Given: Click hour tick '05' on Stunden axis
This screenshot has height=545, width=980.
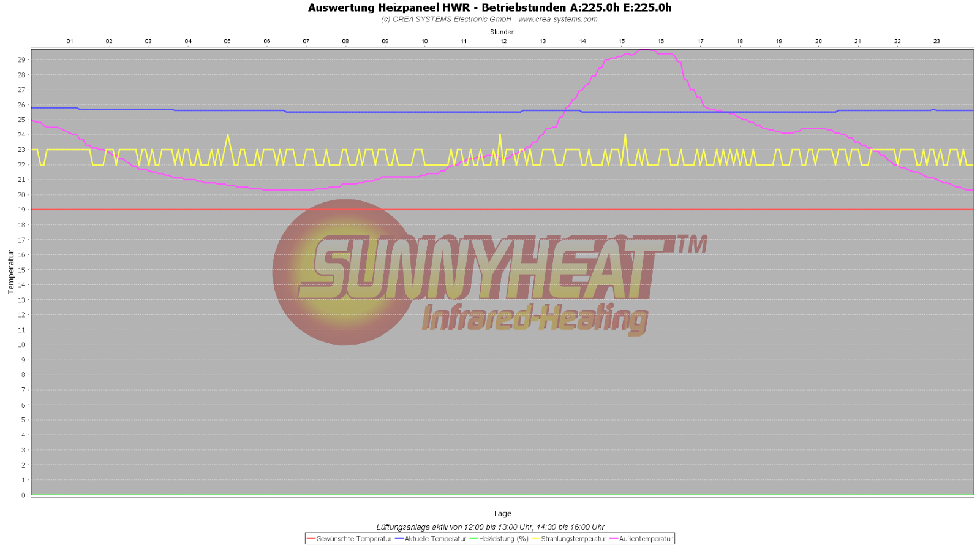Looking at the screenshot, I should click(x=227, y=41).
